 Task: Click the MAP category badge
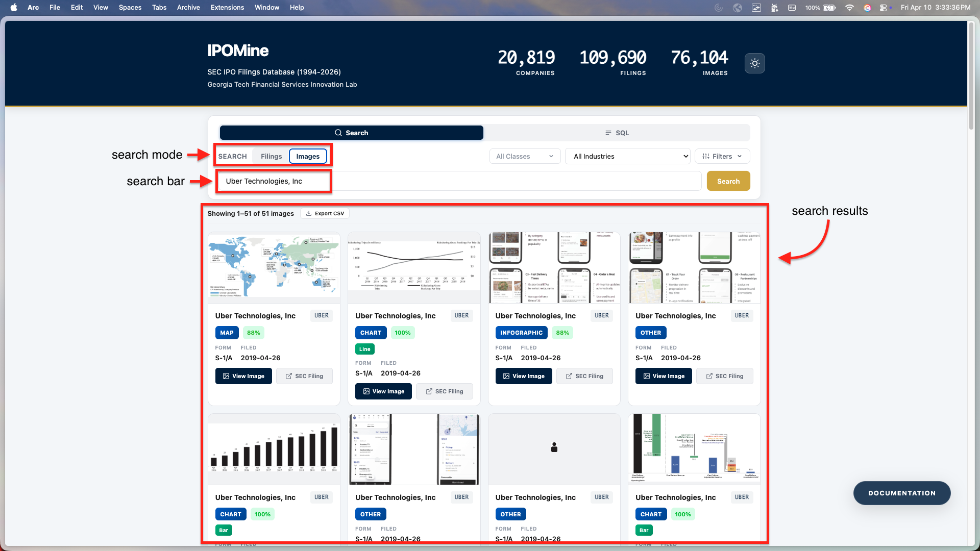[x=227, y=333]
